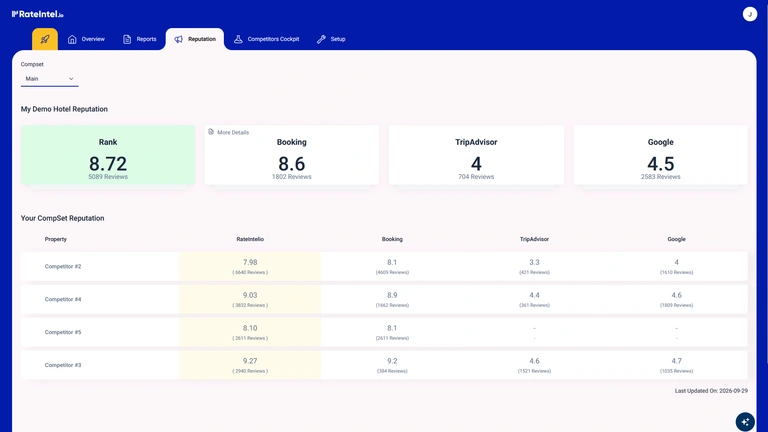Click the TripAdvisor column header in table
This screenshot has height=432, width=768.
coord(534,239)
